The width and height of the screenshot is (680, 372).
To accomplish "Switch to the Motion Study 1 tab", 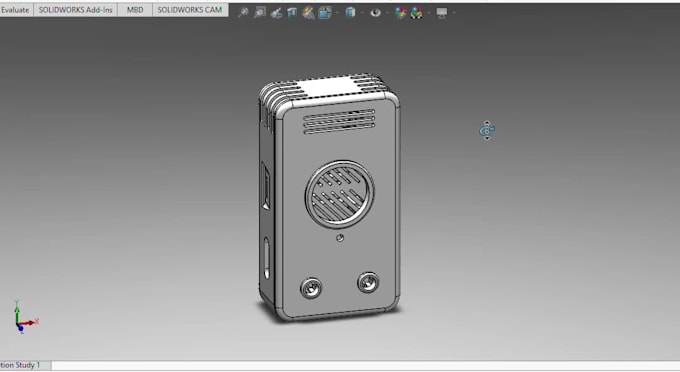I will pyautogui.click(x=25, y=365).
